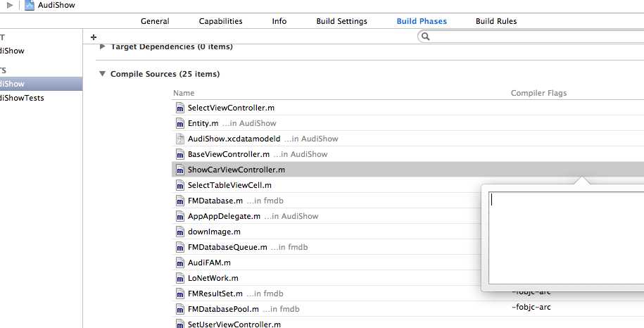644x328 pixels.
Task: Select the AudiShowTests target
Action: (x=23, y=98)
